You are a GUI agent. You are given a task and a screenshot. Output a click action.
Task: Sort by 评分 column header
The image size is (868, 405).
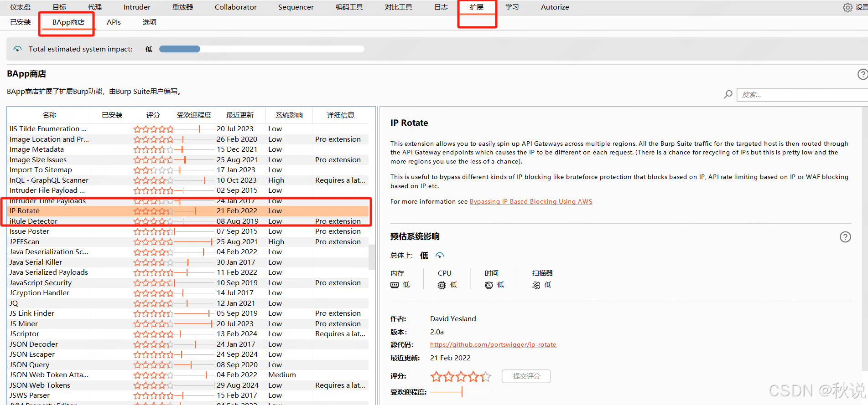[153, 115]
